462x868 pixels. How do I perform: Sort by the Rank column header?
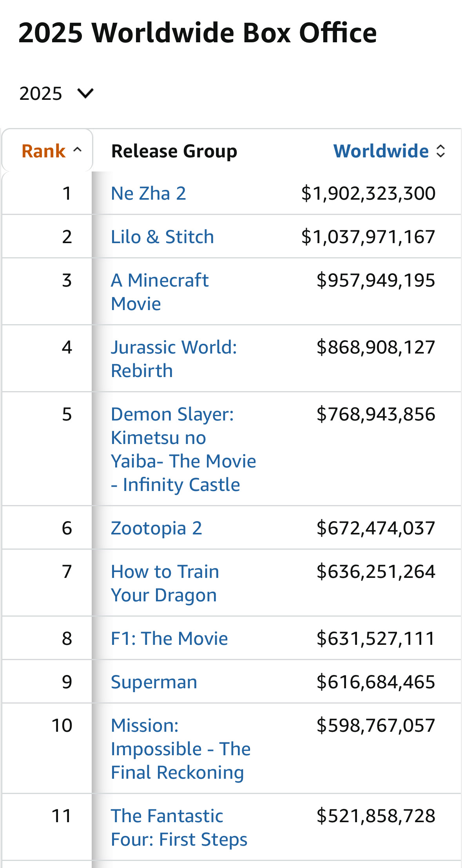pos(43,151)
